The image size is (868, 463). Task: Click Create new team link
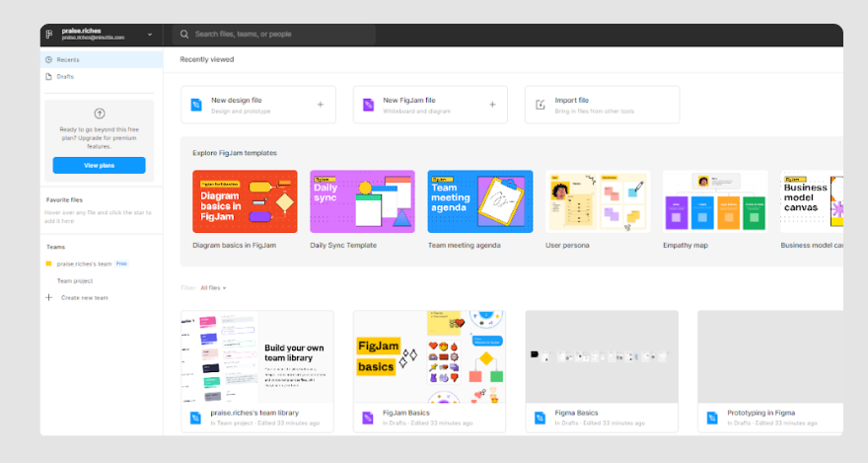84,298
